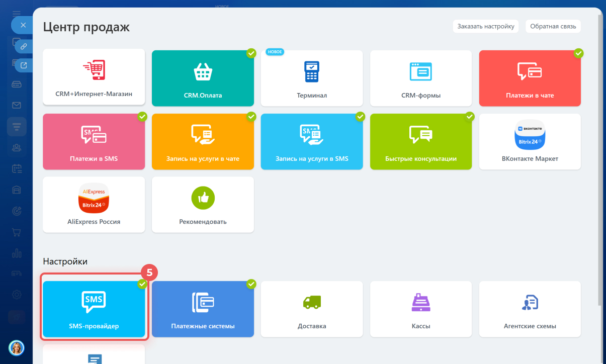The height and width of the screenshot is (364, 606).
Task: Open the Платежи в чате tile
Action: (530, 77)
